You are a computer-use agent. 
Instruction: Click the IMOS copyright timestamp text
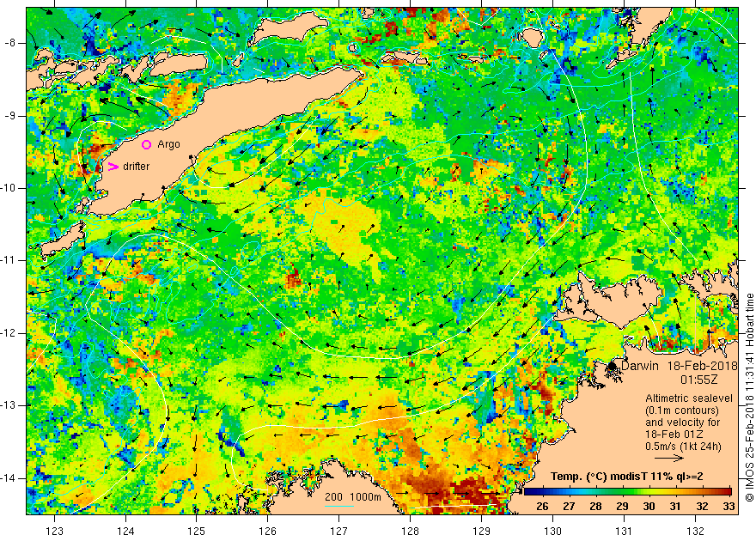pos(750,398)
